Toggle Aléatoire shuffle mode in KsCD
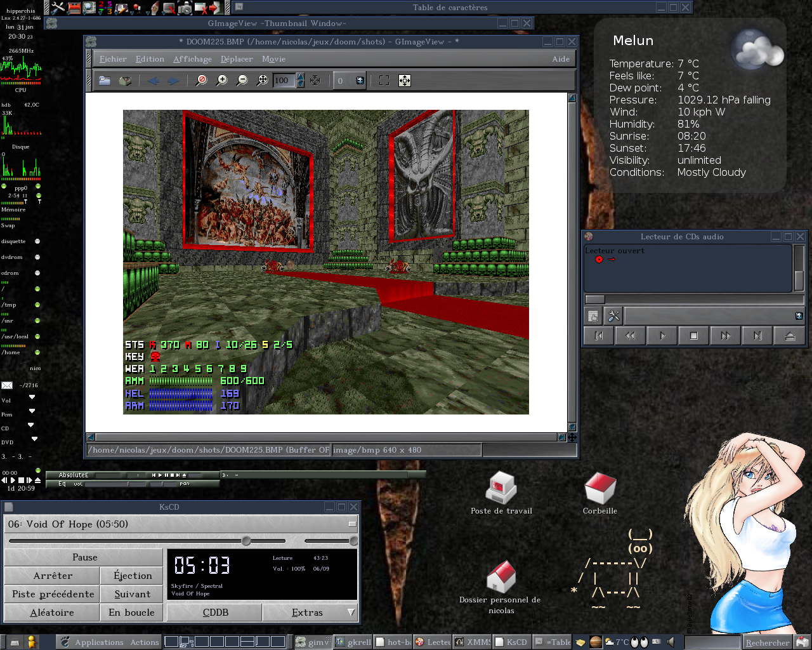The height and width of the screenshot is (650, 812). coord(52,613)
